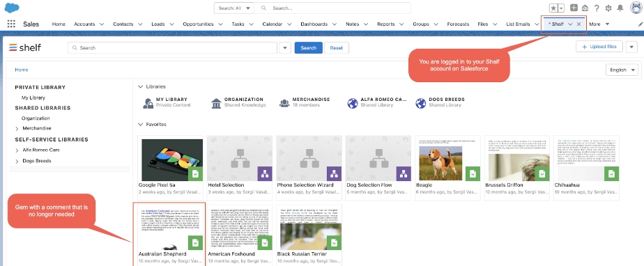
Task: Open the English language dropdown
Action: point(622,70)
